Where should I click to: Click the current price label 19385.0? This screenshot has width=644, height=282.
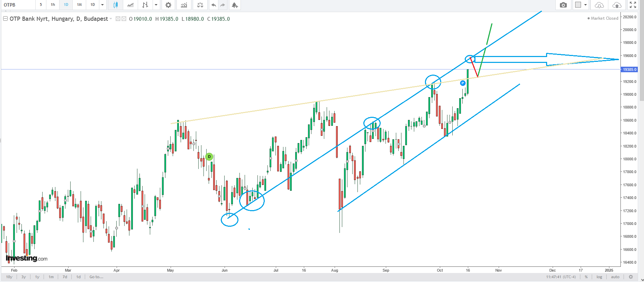point(629,69)
